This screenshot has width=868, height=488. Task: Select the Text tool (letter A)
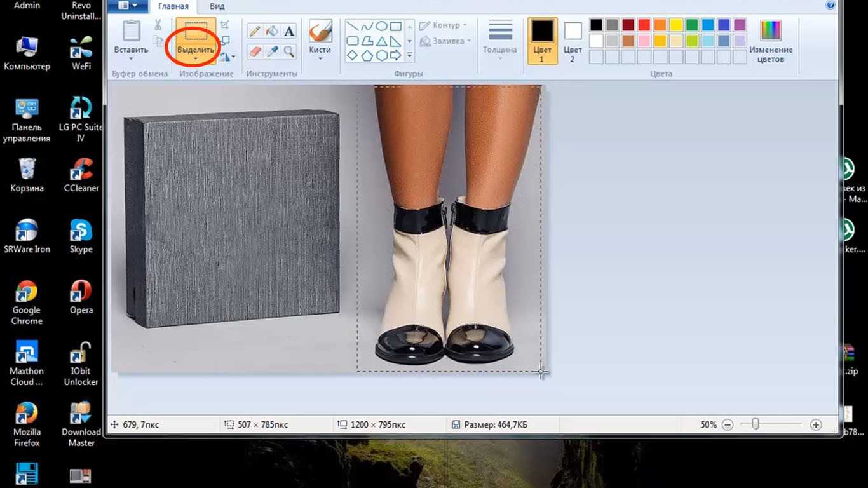(x=289, y=30)
